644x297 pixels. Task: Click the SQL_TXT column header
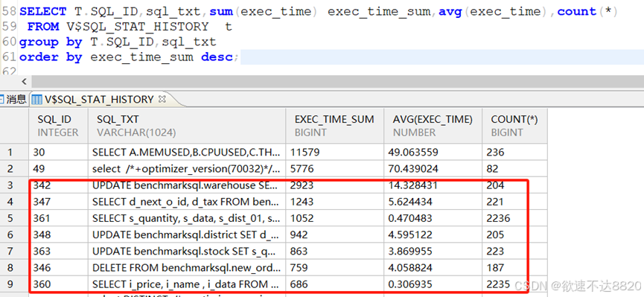pos(187,126)
